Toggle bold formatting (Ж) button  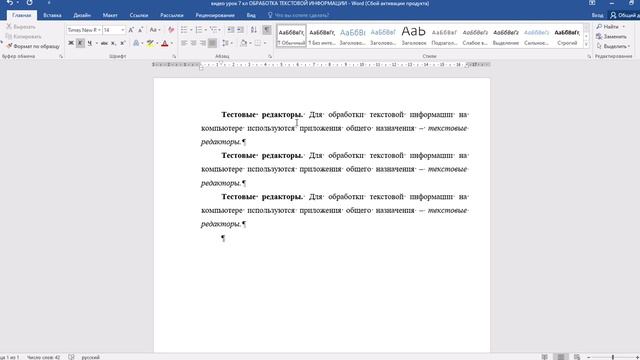(71, 43)
